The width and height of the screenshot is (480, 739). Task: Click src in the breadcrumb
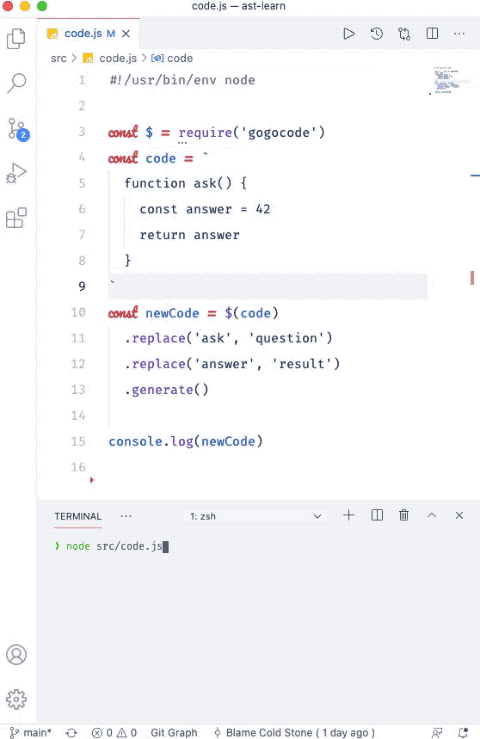[58, 58]
